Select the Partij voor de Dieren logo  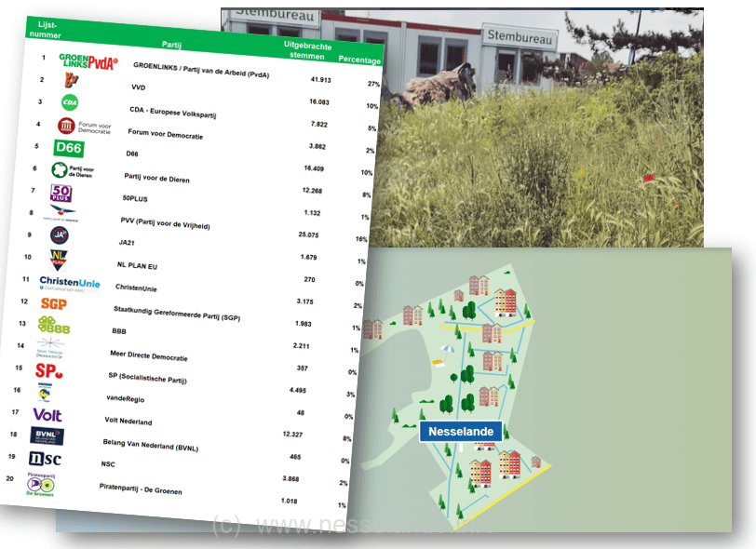[x=73, y=170]
